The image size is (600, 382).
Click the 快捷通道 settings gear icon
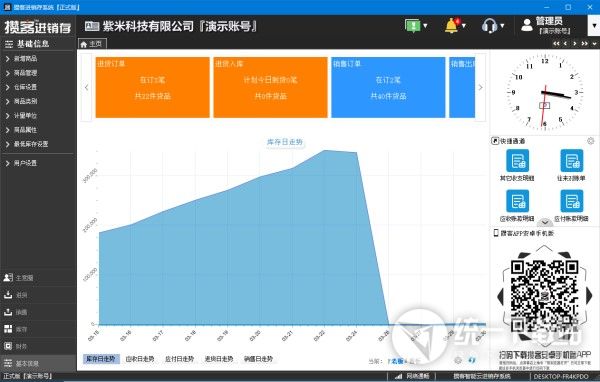point(591,141)
